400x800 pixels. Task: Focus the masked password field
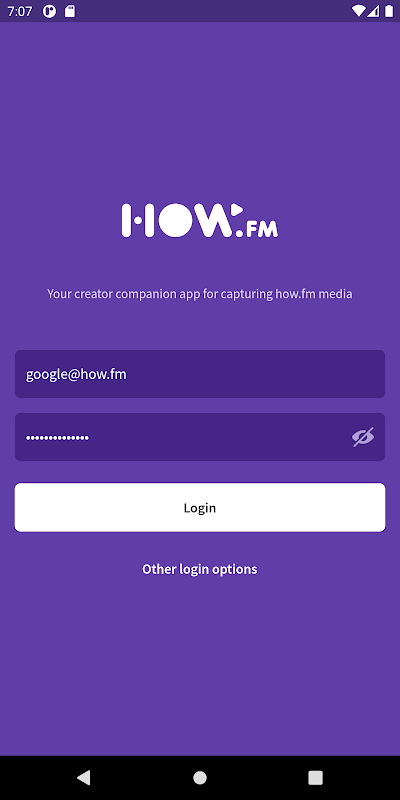[x=200, y=437]
